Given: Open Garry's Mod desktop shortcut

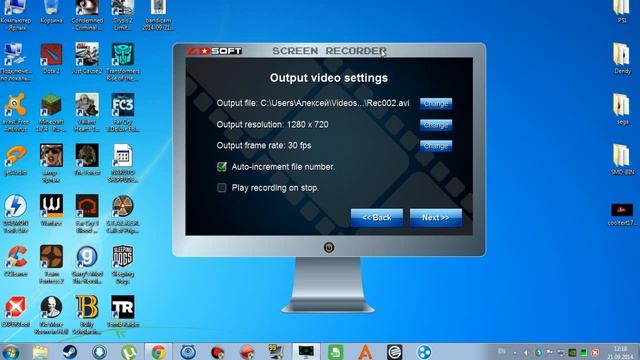Looking at the screenshot, I should click(x=87, y=264).
